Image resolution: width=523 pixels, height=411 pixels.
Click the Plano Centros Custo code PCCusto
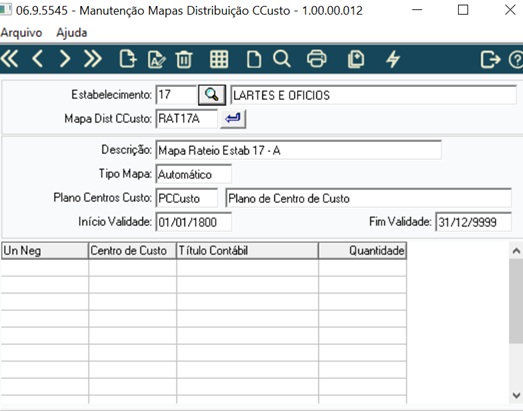tap(186, 198)
